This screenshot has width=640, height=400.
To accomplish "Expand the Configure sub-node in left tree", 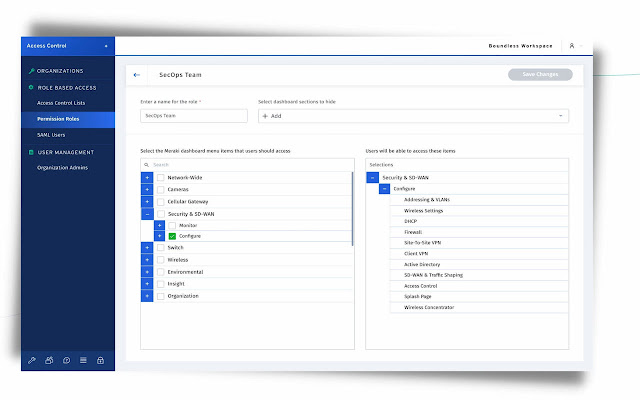I will click(160, 236).
